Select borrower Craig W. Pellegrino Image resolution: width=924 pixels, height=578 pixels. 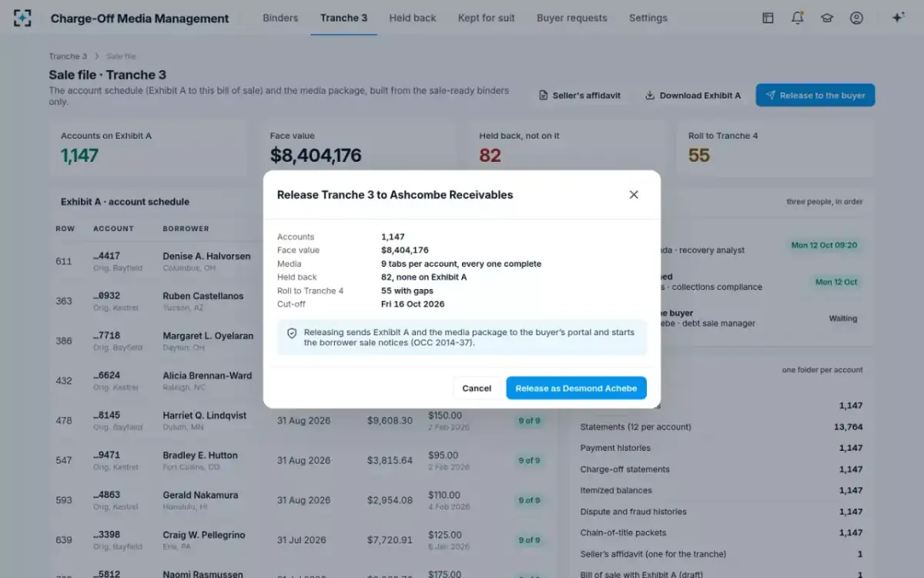click(x=206, y=536)
